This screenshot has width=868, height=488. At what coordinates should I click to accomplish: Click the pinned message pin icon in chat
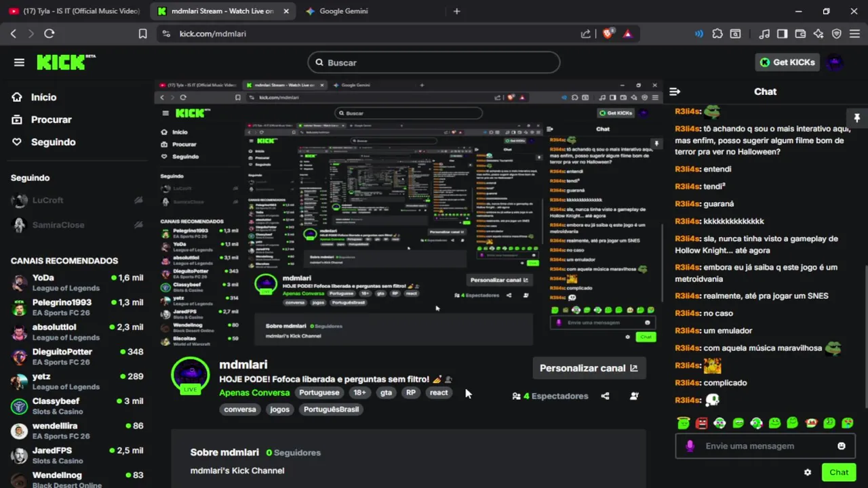pyautogui.click(x=856, y=118)
